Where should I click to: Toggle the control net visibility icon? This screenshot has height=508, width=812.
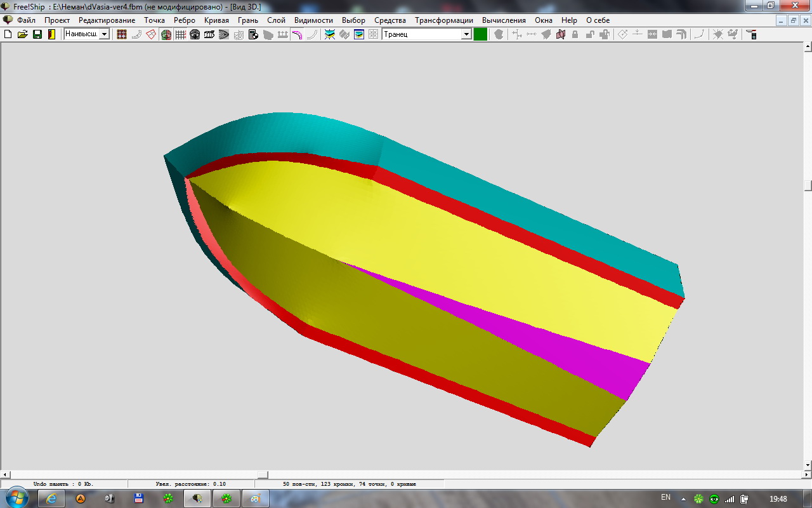(122, 34)
